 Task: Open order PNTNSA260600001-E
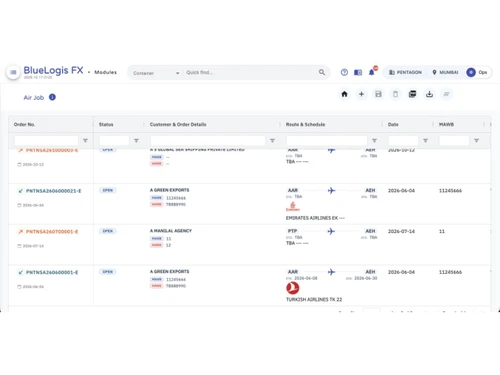pyautogui.click(x=52, y=272)
